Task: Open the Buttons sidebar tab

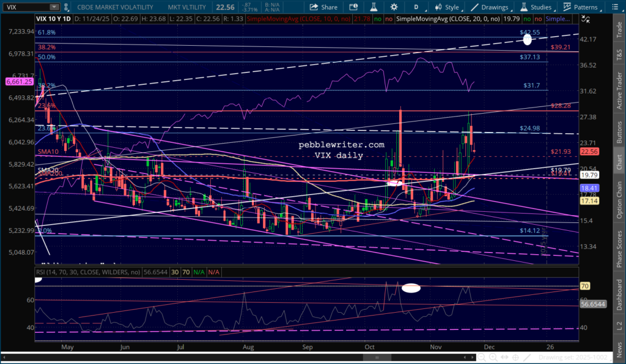Action: [x=619, y=133]
